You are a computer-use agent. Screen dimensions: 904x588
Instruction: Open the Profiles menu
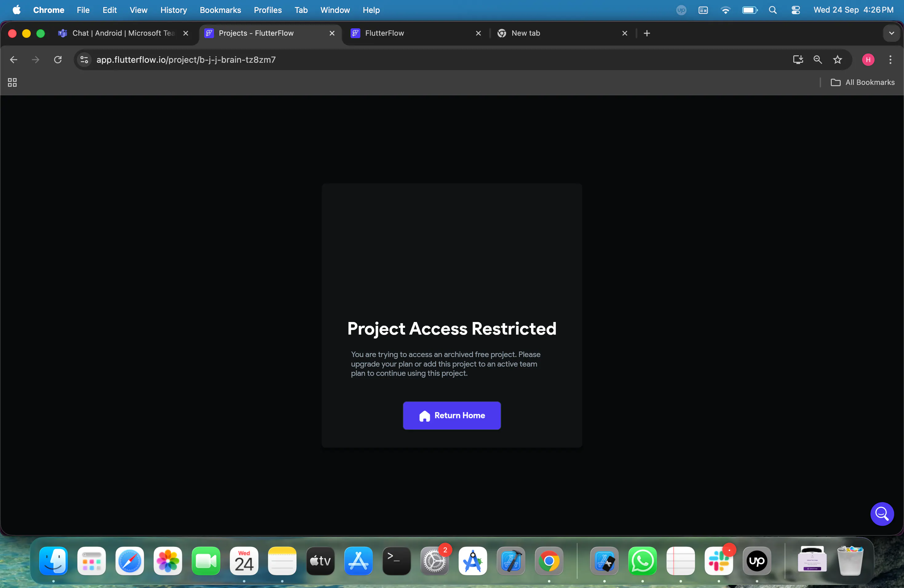tap(268, 10)
